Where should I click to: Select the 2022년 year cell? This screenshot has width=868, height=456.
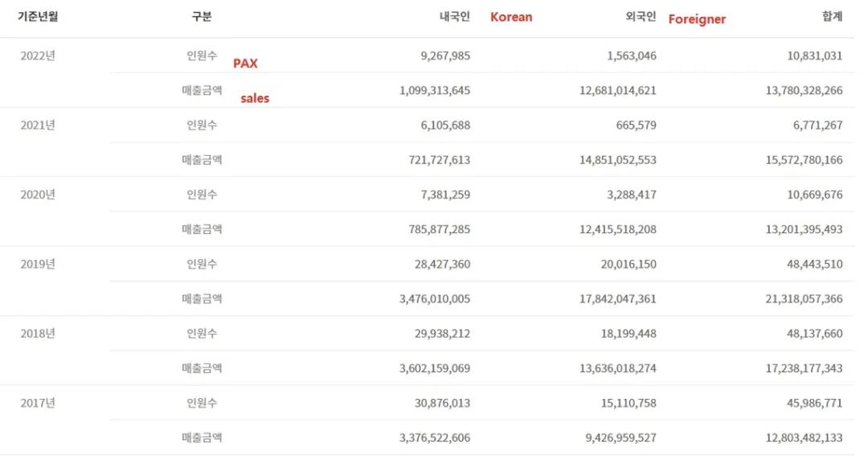point(38,55)
